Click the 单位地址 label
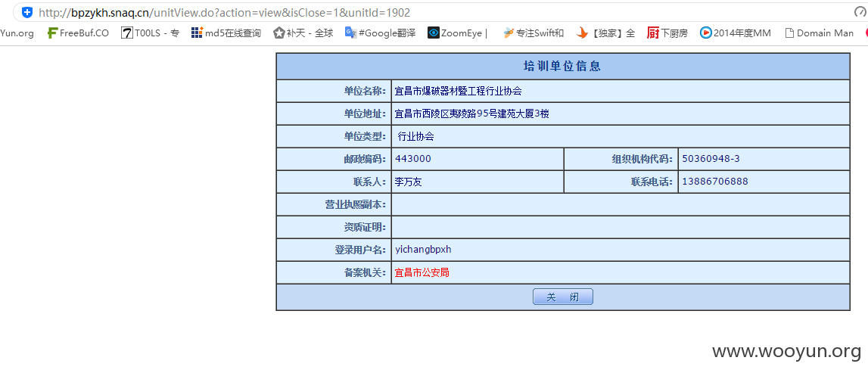 tap(365, 114)
